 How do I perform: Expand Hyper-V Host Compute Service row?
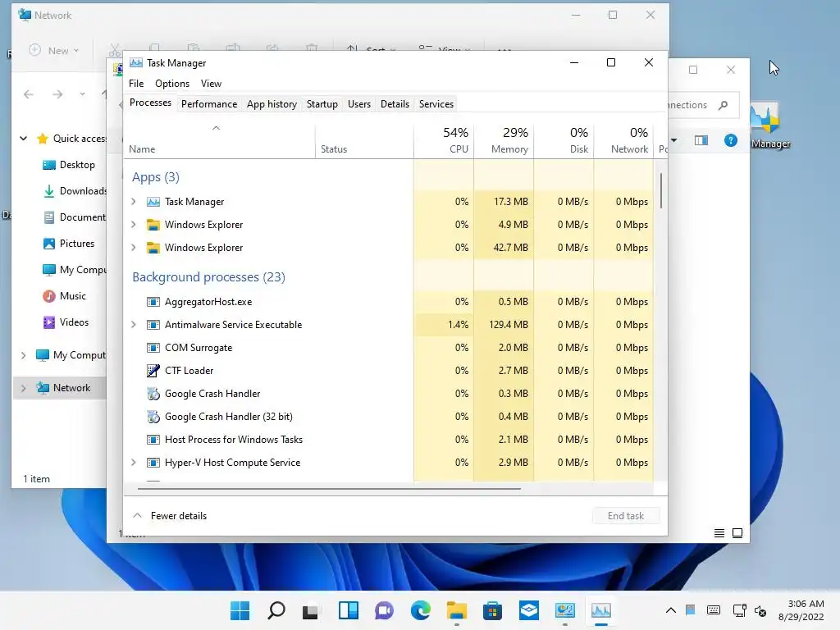pyautogui.click(x=134, y=463)
